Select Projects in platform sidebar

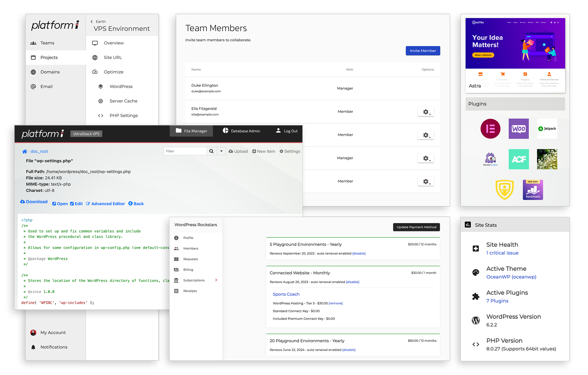point(55,58)
